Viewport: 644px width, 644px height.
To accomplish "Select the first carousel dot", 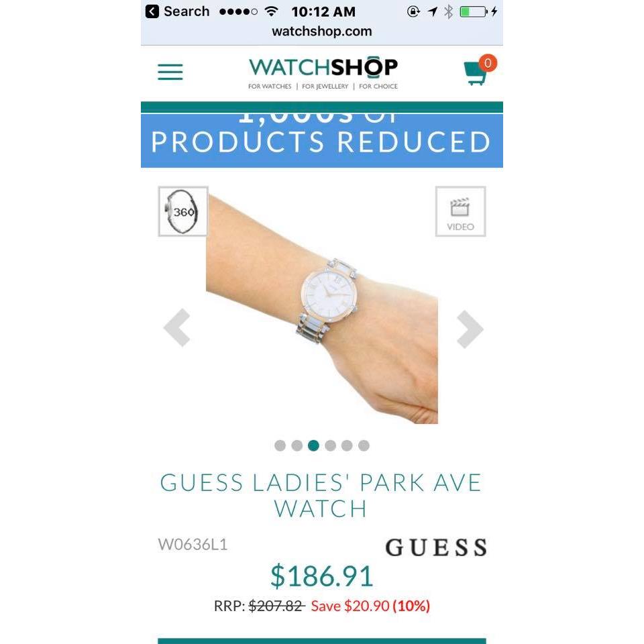I will pos(280,445).
